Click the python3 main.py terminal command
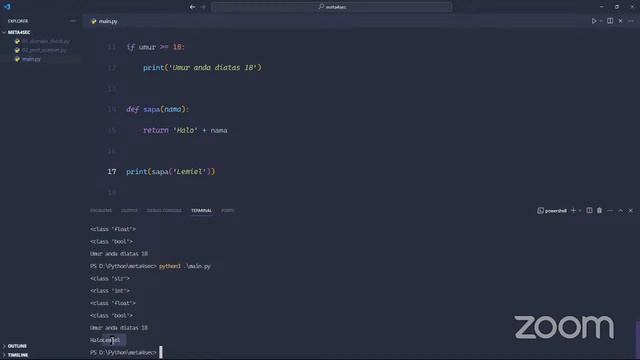This screenshot has height=360, width=640. click(x=185, y=266)
